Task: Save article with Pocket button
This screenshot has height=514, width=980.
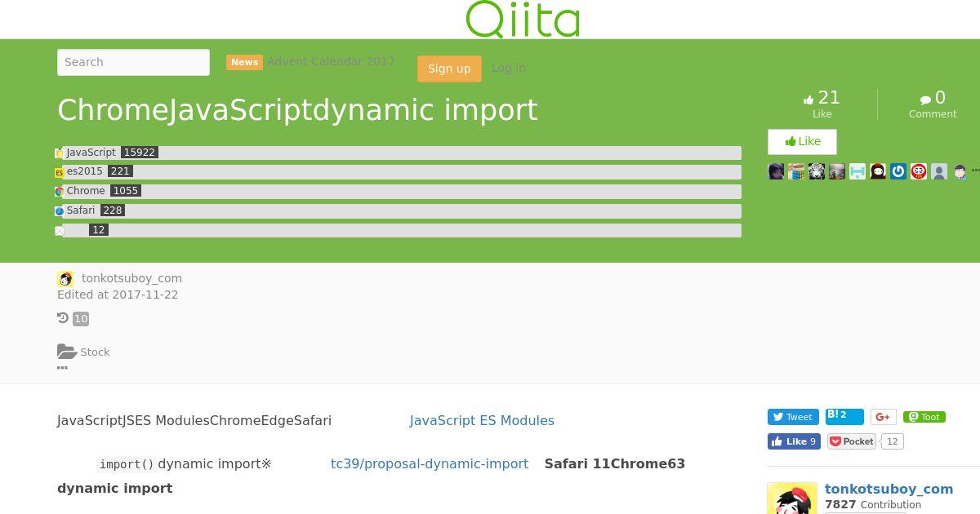Action: pyautogui.click(x=852, y=441)
